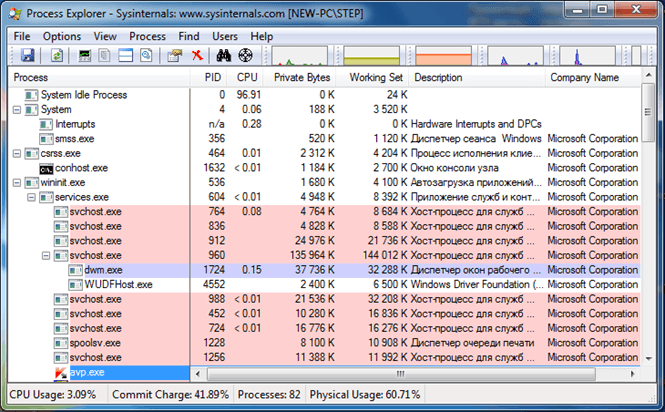
Task: Click the console icon next to conhost.exe
Action: click(46, 168)
